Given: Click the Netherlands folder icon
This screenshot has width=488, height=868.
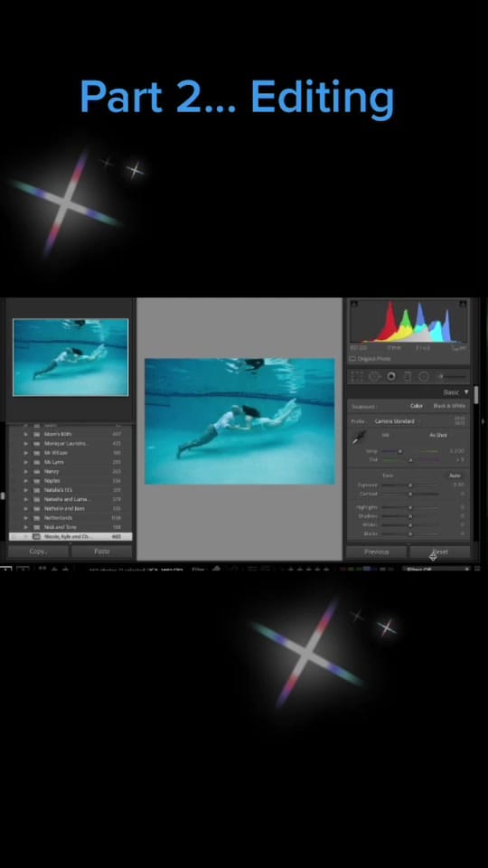Looking at the screenshot, I should tap(36, 517).
